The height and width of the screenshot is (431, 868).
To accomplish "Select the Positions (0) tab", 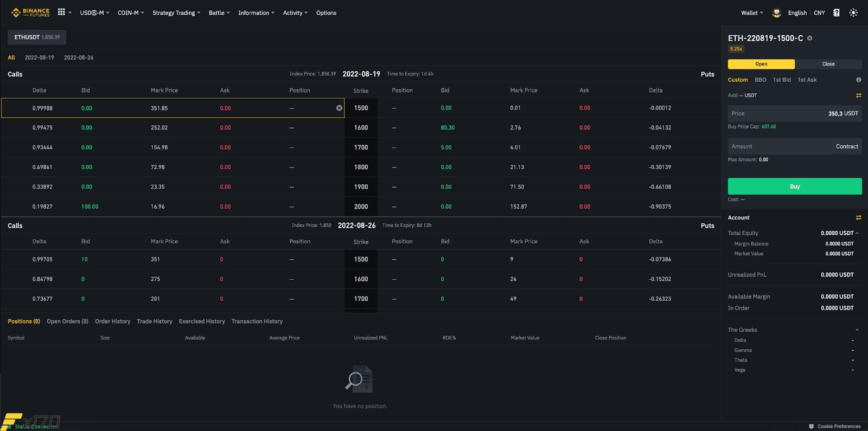I will [x=24, y=321].
